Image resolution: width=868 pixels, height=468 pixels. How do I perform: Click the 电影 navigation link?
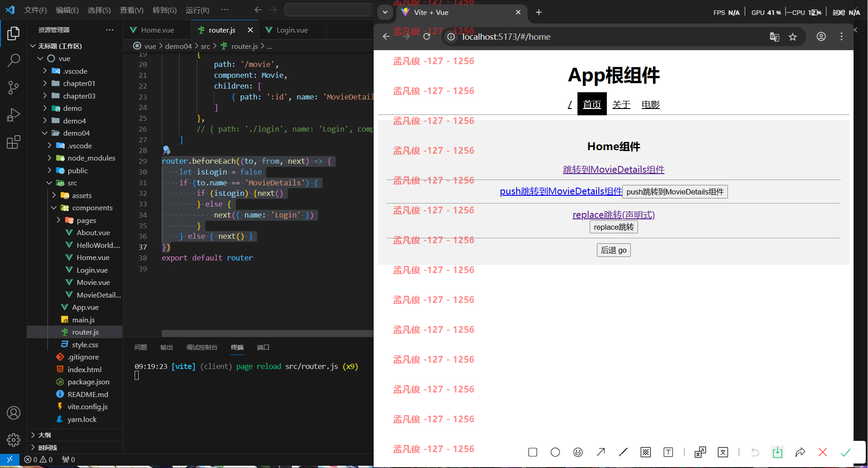click(651, 104)
